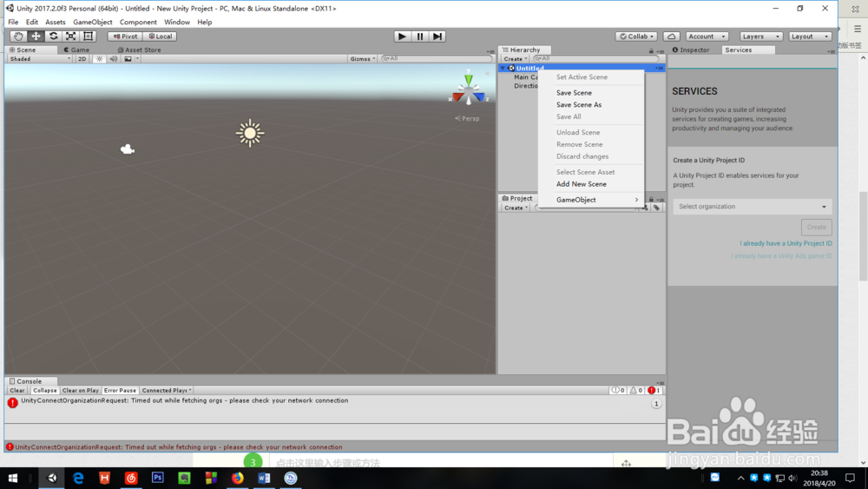Select the Main Camera gizmo in scene
This screenshot has width=868, height=489.
128,149
